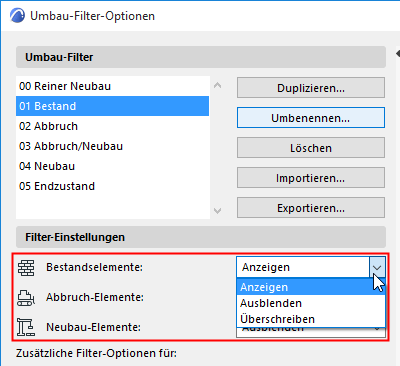The height and width of the screenshot is (366, 400).
Task: Choose Ausblenden from the dropdown list
Action: (311, 303)
